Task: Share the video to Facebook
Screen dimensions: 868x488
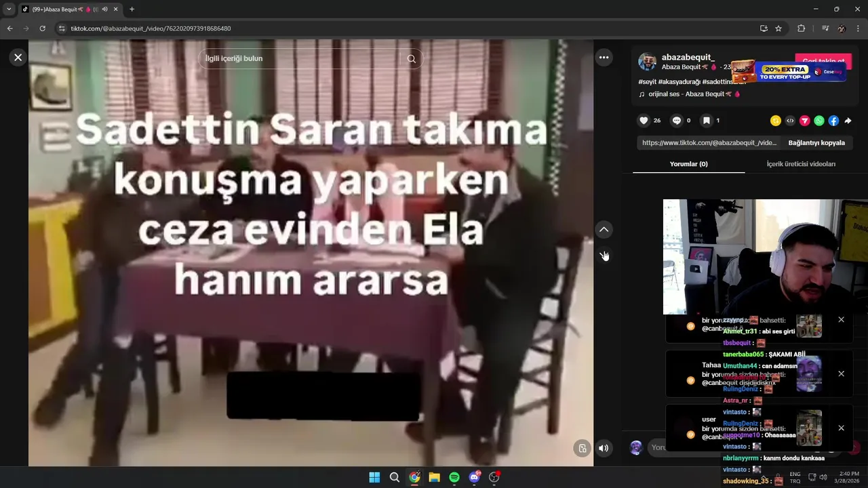Action: click(833, 121)
